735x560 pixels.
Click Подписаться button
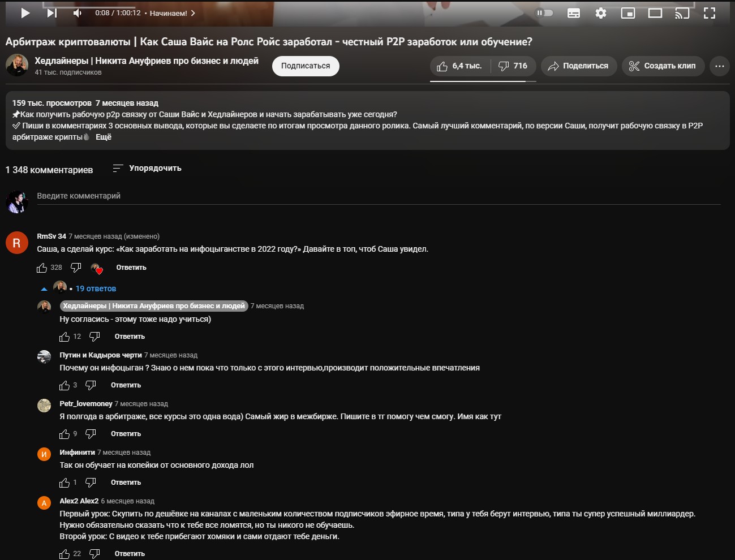[306, 66]
